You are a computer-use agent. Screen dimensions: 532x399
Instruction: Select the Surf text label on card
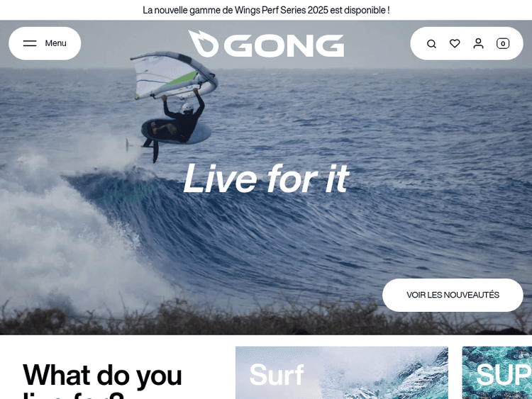[x=277, y=375]
